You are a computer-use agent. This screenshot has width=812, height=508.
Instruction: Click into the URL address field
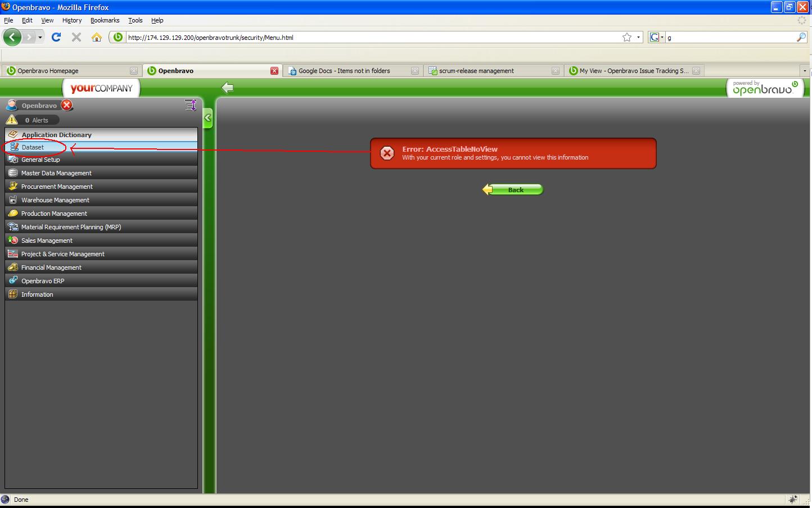(371, 38)
